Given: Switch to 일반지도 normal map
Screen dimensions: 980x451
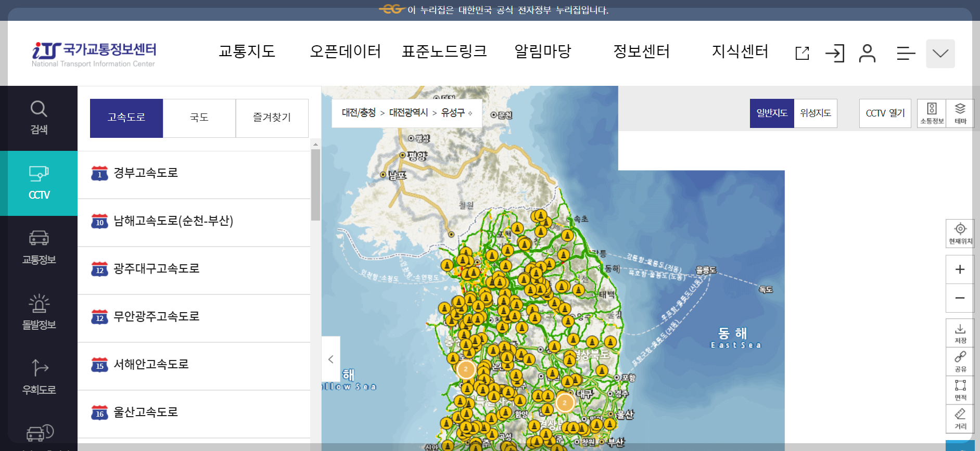Looking at the screenshot, I should (x=772, y=113).
